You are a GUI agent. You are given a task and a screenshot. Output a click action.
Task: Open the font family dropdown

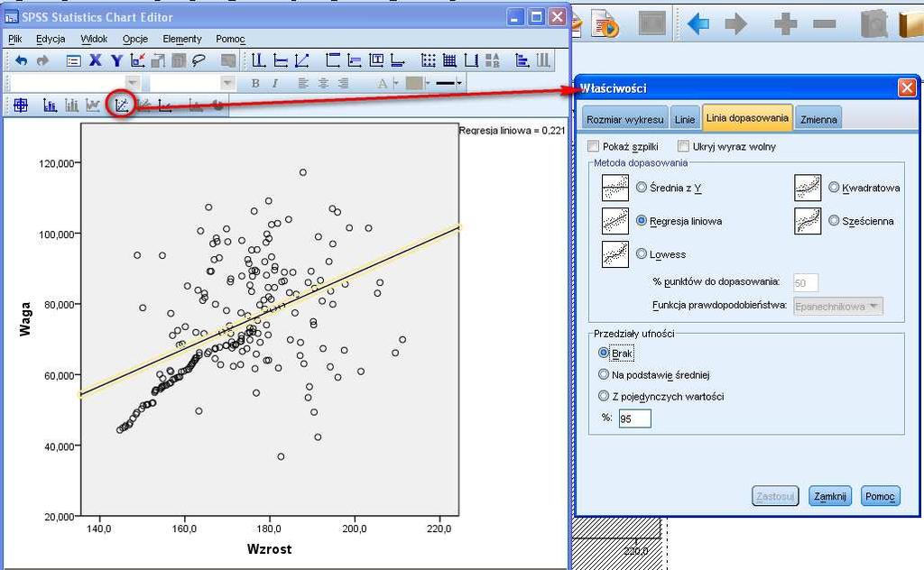coord(133,84)
